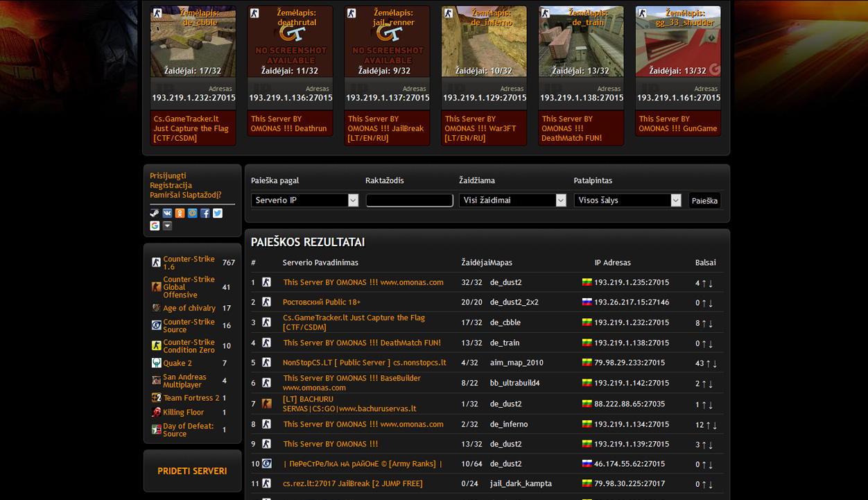Expand more social login options arrow
This screenshot has width=868, height=500.
tap(167, 226)
